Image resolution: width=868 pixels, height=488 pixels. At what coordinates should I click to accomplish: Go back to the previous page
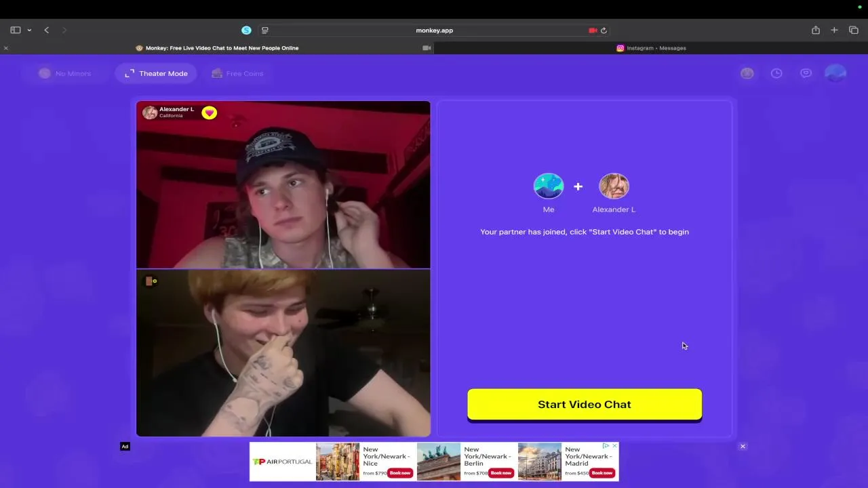[x=47, y=30]
